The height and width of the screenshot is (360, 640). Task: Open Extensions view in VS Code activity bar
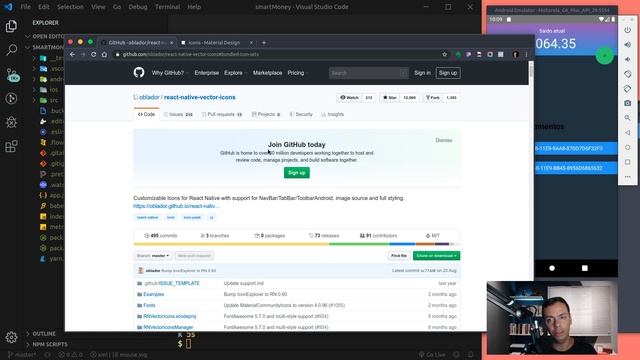coord(11,146)
